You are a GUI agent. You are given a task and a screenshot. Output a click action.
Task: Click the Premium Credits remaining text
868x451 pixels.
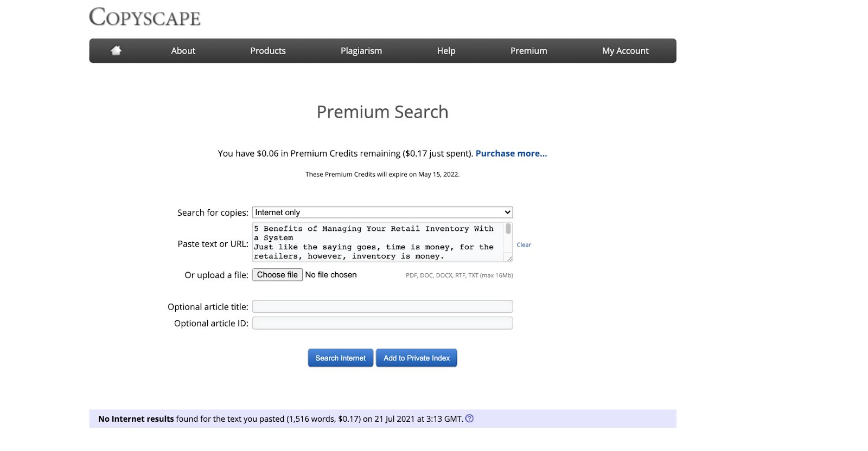click(x=346, y=153)
